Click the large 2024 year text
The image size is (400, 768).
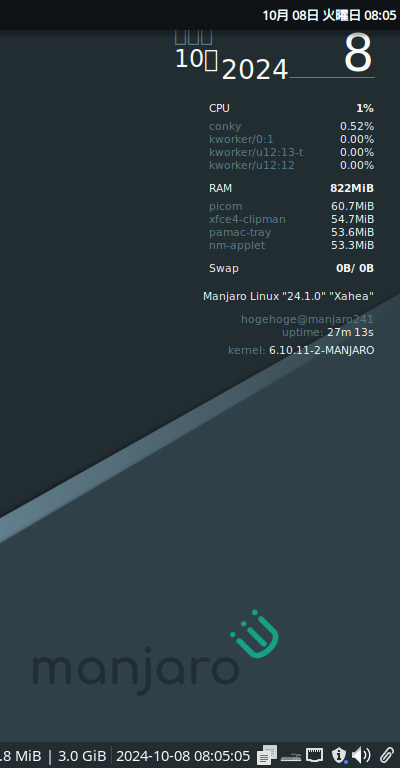click(x=255, y=70)
